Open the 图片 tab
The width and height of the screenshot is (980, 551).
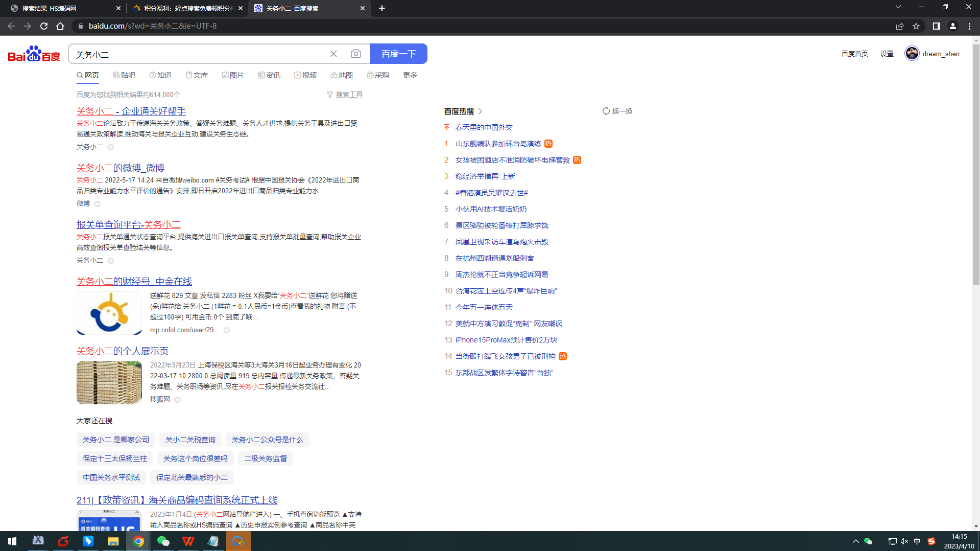233,75
